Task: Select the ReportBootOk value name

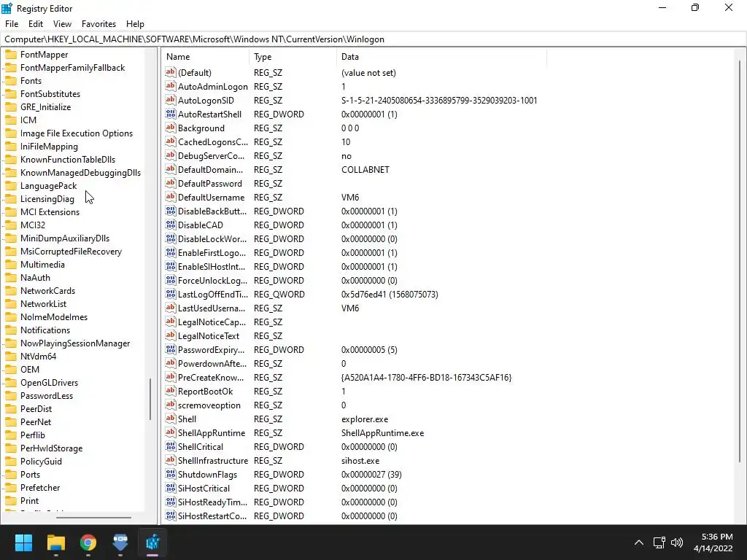Action: click(205, 392)
